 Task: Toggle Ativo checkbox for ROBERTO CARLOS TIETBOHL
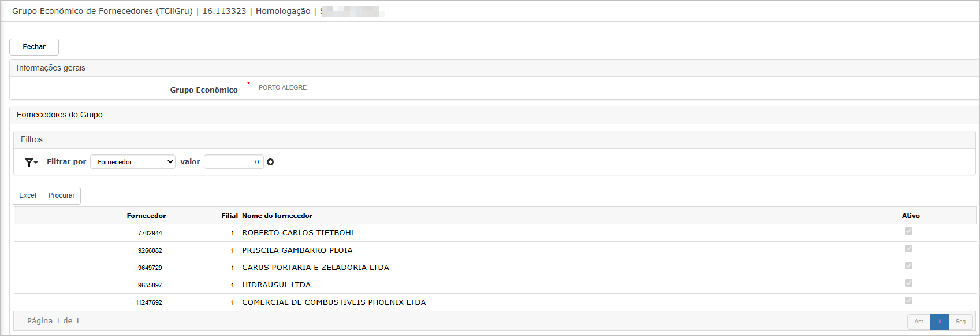click(908, 231)
